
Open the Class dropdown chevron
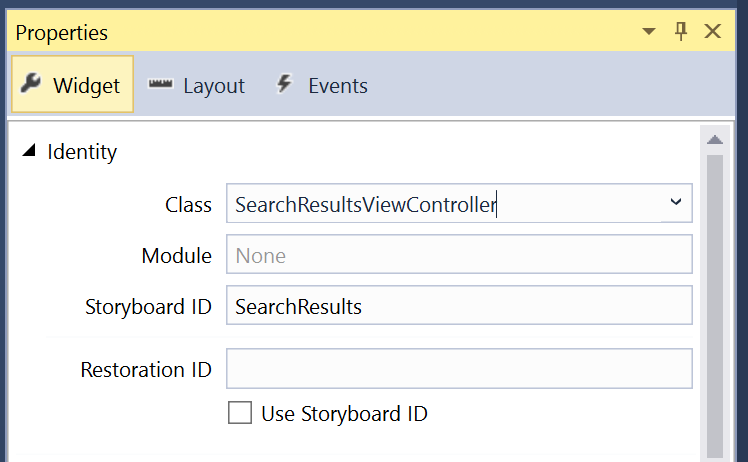pyautogui.click(x=676, y=203)
